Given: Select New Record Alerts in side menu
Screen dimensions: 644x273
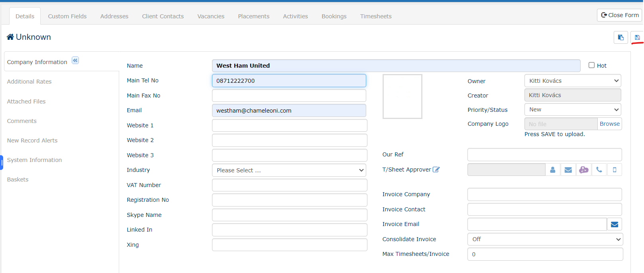Looking at the screenshot, I should pyautogui.click(x=32, y=140).
